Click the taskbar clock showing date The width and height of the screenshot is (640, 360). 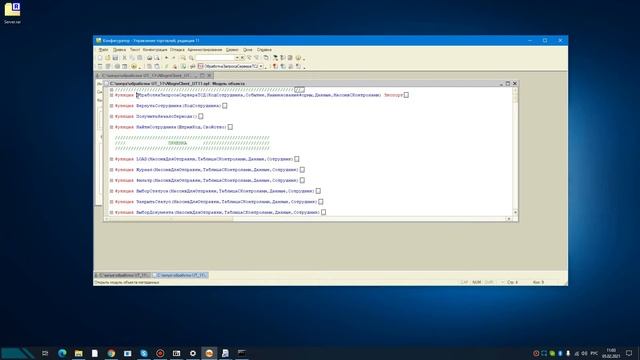tap(611, 353)
